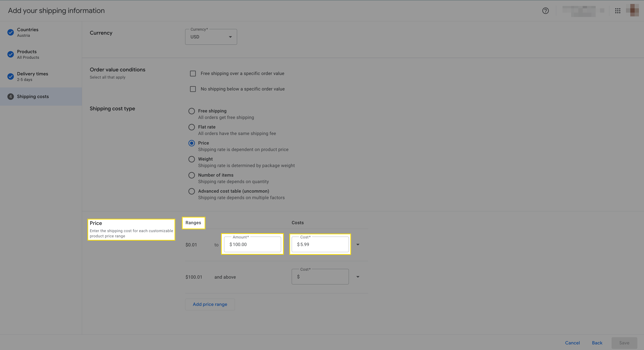Click the 'Ranges' column header
Viewport: 644px width, 350px height.
pos(193,223)
